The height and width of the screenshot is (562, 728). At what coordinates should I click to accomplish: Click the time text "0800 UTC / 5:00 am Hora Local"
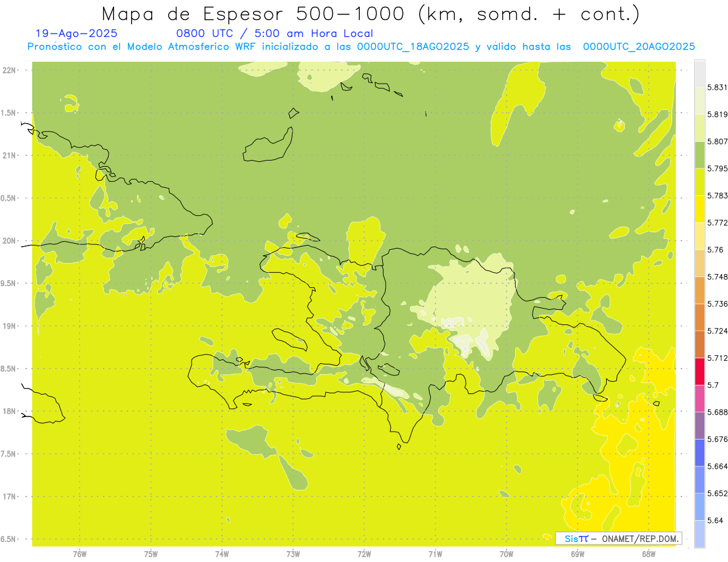pos(274,34)
